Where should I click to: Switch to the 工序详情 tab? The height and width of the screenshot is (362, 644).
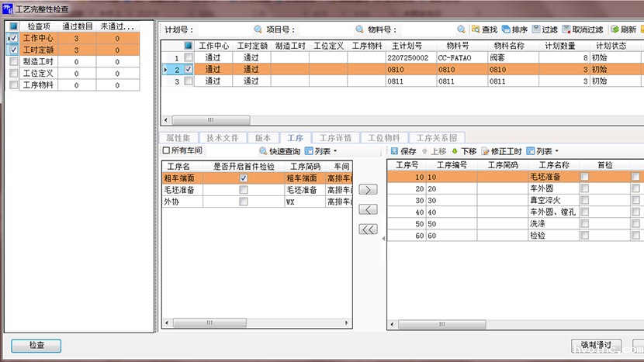pos(335,137)
